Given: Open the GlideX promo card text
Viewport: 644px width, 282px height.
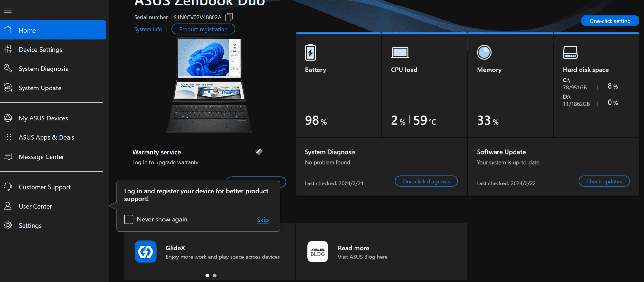Looking at the screenshot, I should (223, 252).
